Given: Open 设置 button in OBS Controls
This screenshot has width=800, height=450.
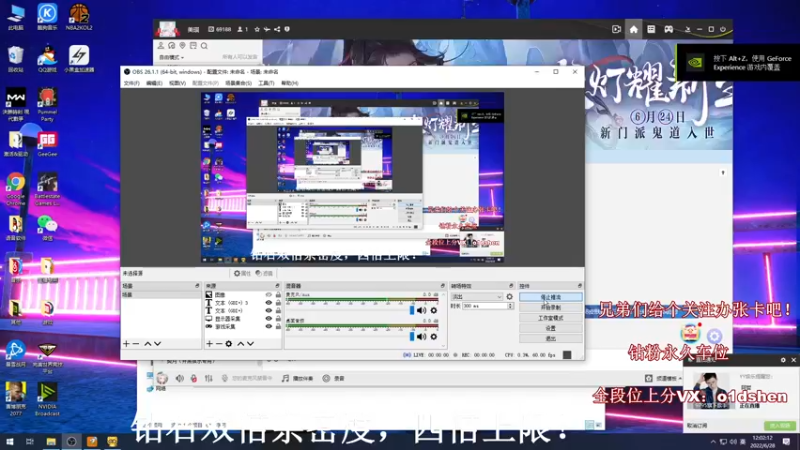Looking at the screenshot, I should pyautogui.click(x=551, y=328).
